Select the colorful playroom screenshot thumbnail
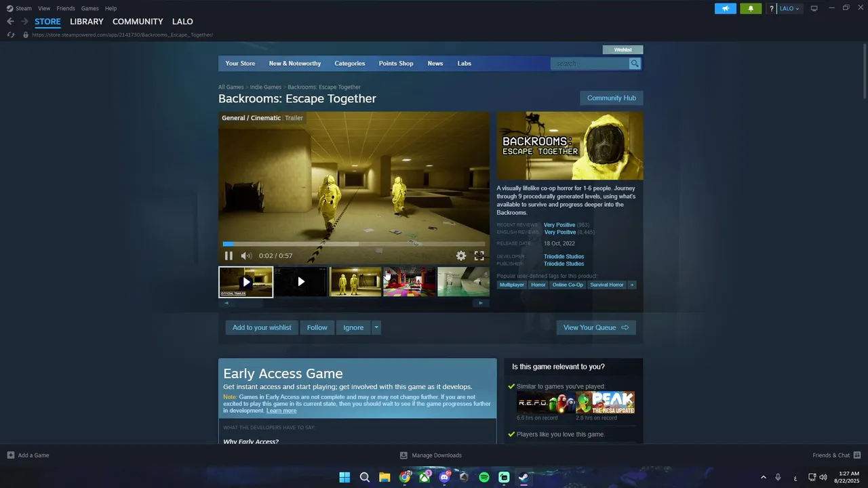868x488 pixels. pos(410,282)
